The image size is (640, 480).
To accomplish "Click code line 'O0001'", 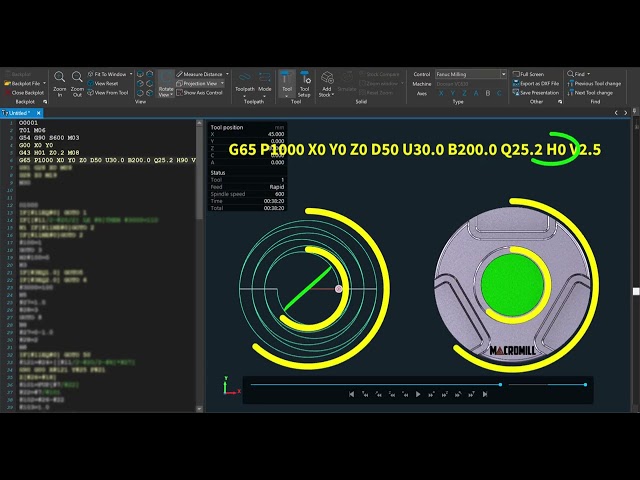I will 28,123.
